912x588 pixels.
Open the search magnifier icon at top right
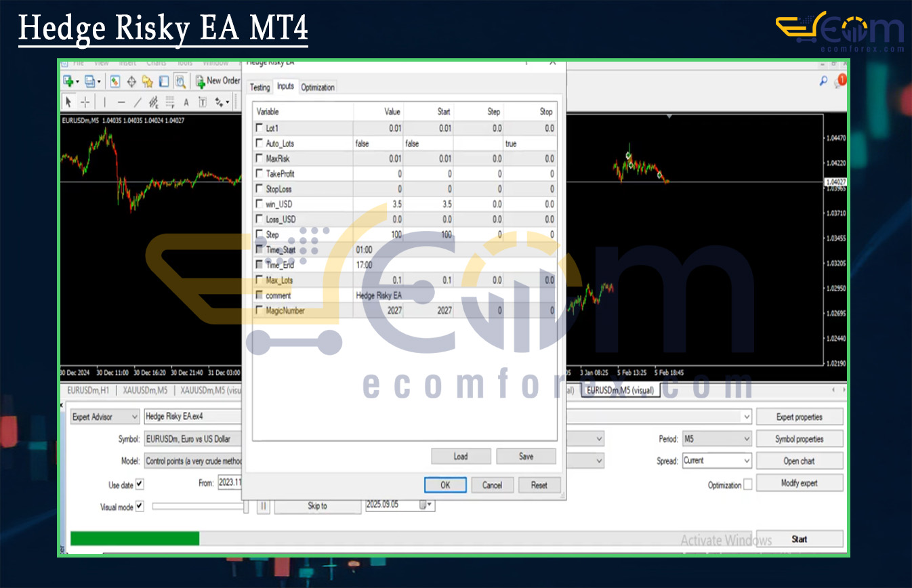click(x=823, y=81)
